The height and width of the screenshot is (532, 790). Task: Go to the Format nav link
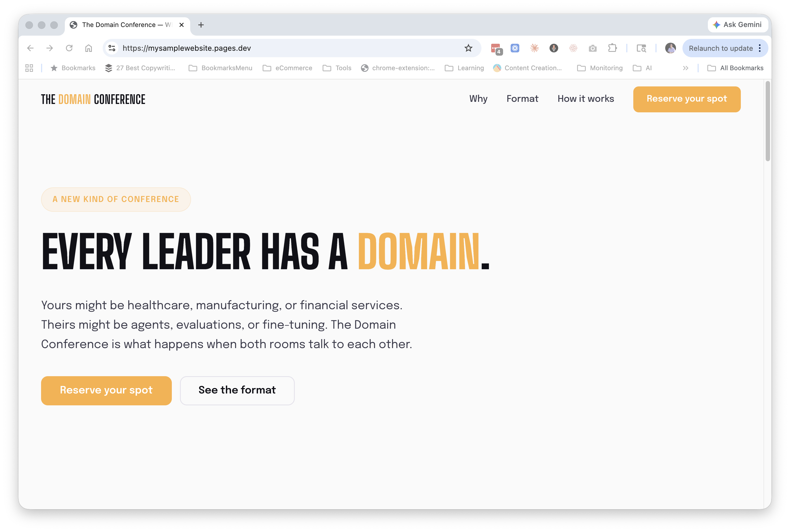522,99
